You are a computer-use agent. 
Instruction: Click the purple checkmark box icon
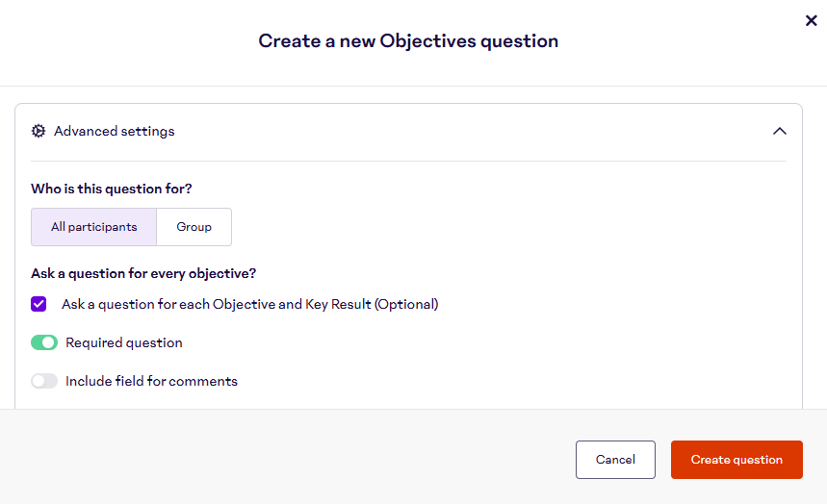coord(39,304)
